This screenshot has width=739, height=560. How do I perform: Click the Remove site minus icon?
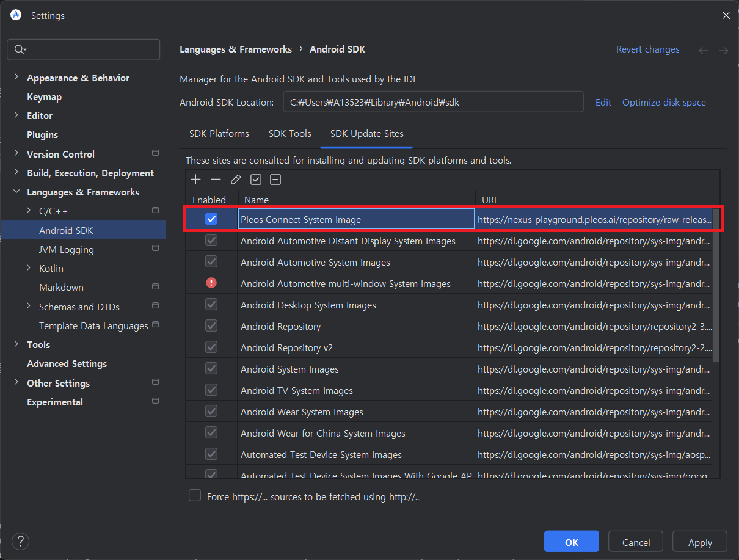pyautogui.click(x=216, y=180)
